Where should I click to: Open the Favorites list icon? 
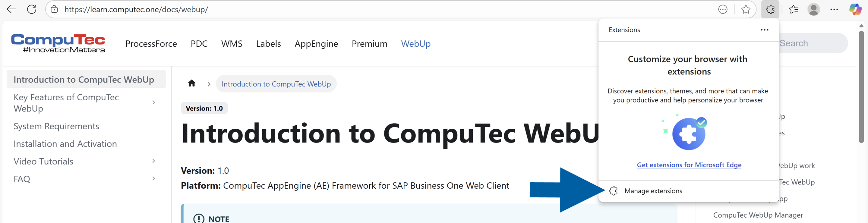(x=794, y=9)
